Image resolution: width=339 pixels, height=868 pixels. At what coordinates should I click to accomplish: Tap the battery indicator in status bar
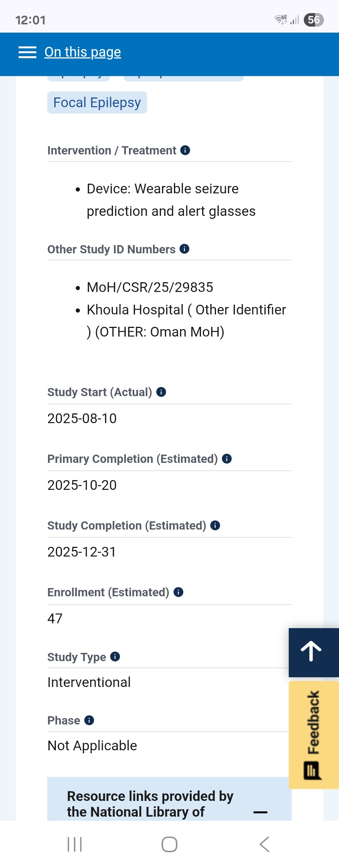[x=313, y=20]
